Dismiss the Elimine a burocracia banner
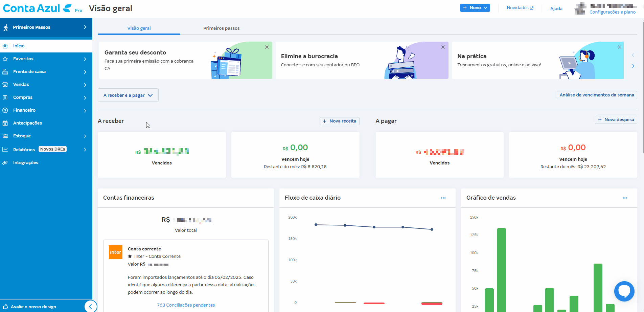 443,47
